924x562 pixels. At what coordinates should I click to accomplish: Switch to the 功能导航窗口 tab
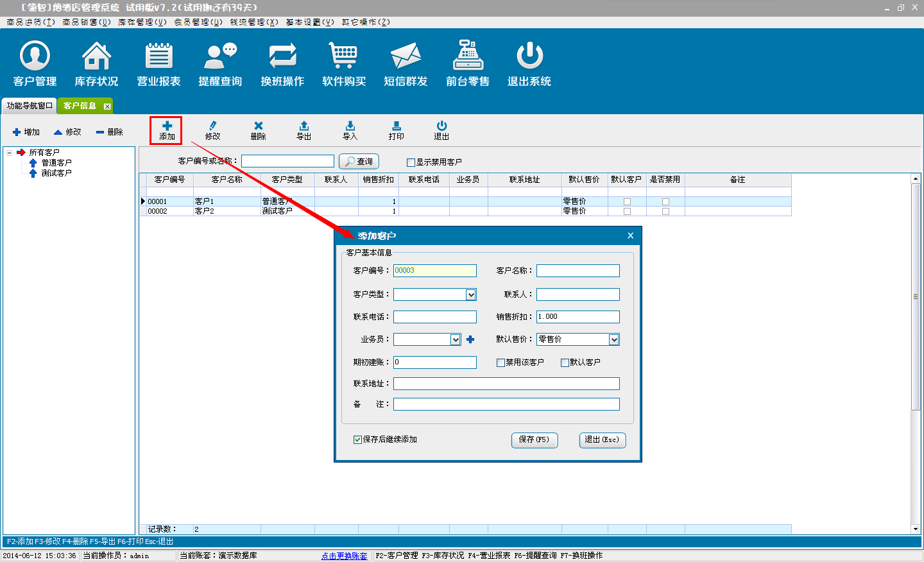pyautogui.click(x=30, y=106)
